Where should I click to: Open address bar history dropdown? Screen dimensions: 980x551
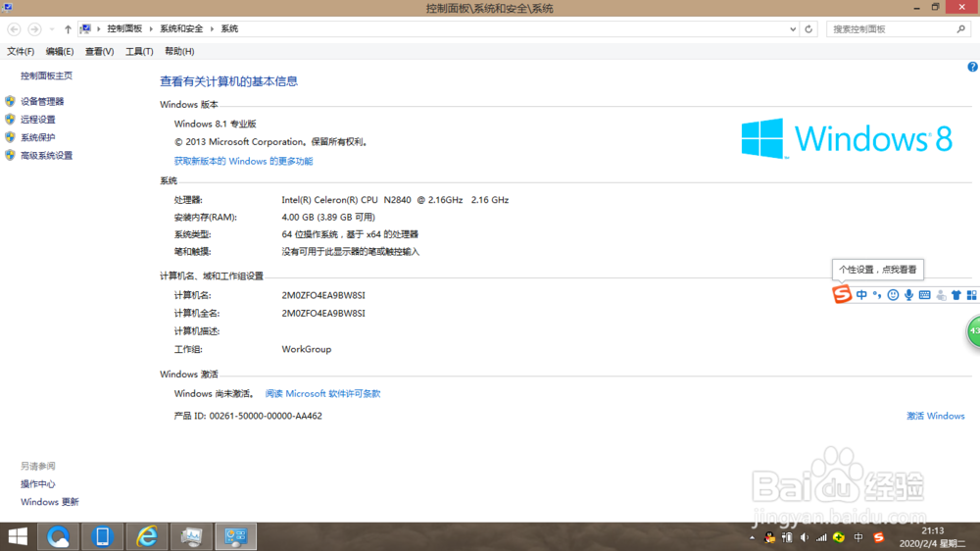(793, 28)
